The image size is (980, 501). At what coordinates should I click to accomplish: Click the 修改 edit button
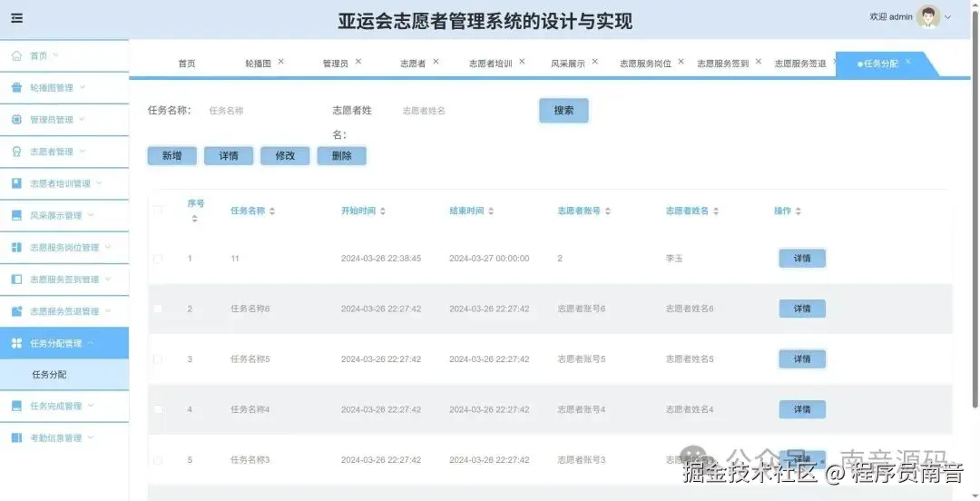pos(285,156)
